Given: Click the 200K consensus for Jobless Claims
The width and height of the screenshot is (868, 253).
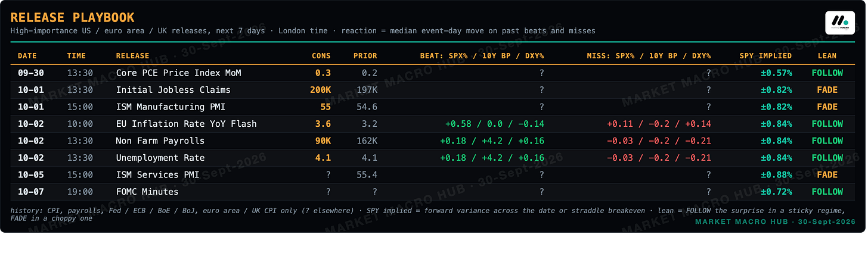Looking at the screenshot, I should click(x=321, y=90).
